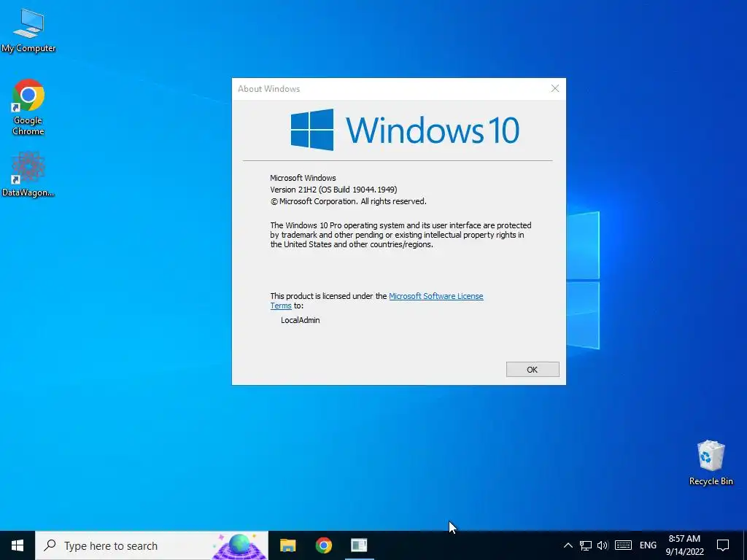747x560 pixels.
Task: Click the Microsoft Windows label
Action: (303, 178)
